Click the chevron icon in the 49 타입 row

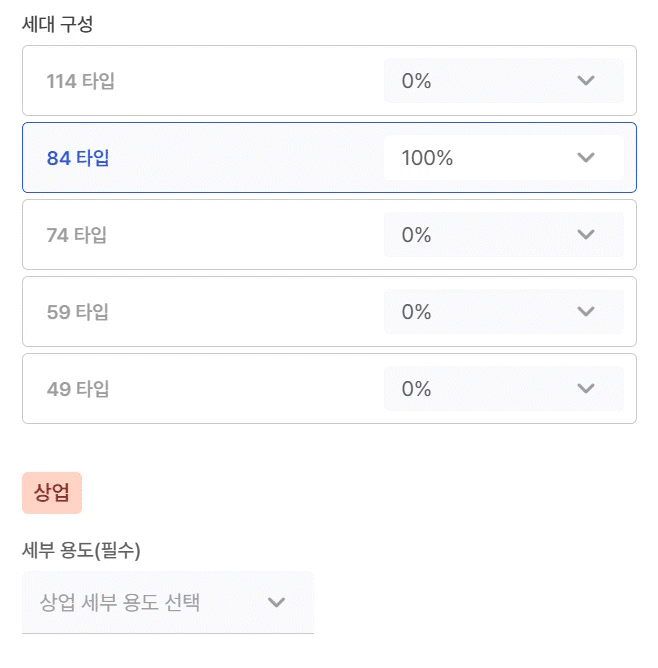pyautogui.click(x=586, y=389)
